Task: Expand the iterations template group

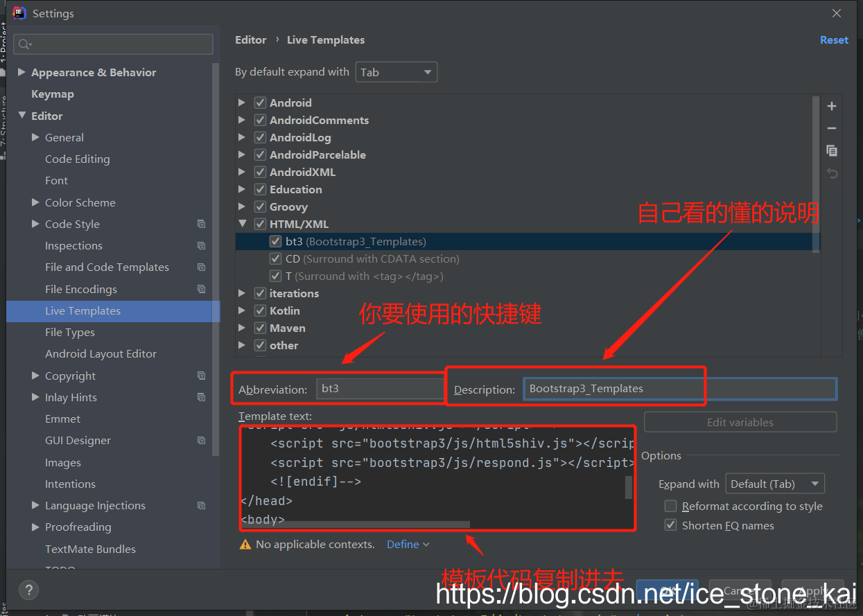Action: click(242, 293)
